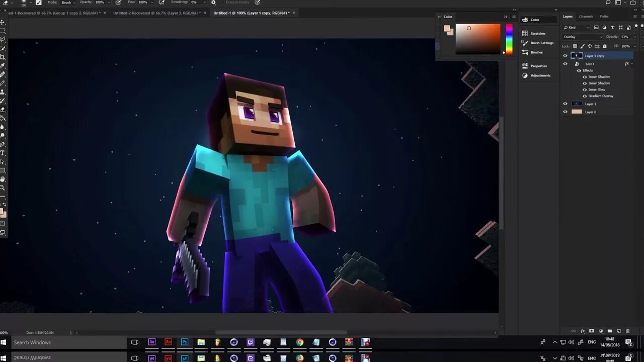This screenshot has height=362, width=644.
Task: Toggle airbrush build-up icon beside Flow
Action: [162, 3]
